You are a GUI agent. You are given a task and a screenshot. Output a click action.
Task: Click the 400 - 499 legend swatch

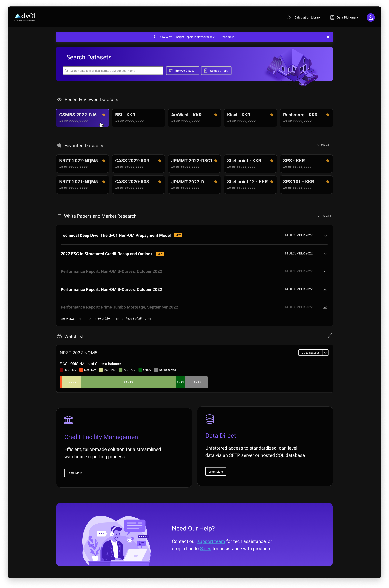pos(62,370)
